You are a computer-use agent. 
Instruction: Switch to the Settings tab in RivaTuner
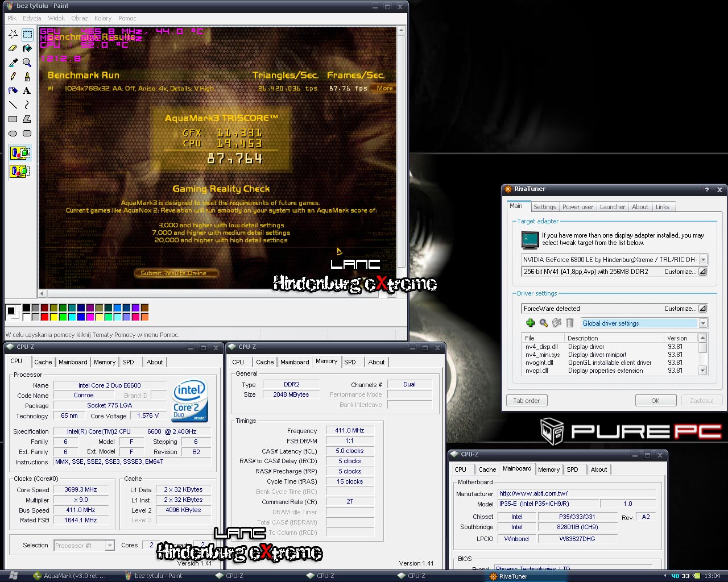pos(544,207)
